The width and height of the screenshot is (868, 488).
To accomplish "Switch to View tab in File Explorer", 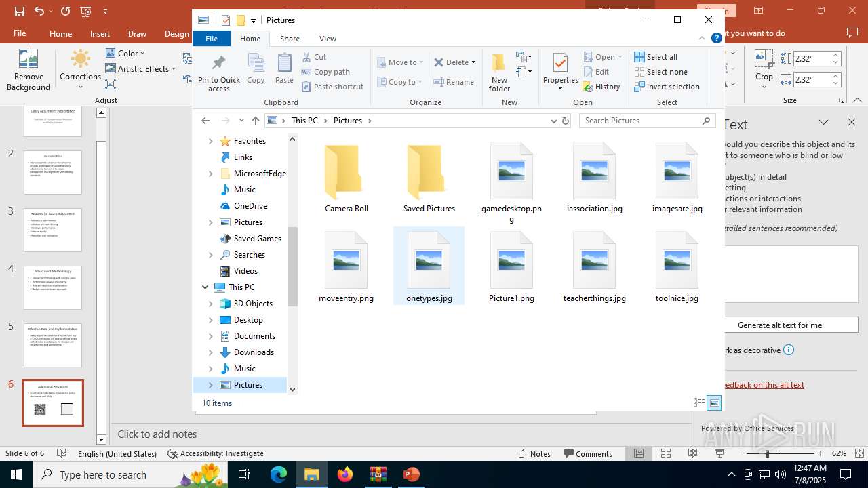I will (x=328, y=39).
